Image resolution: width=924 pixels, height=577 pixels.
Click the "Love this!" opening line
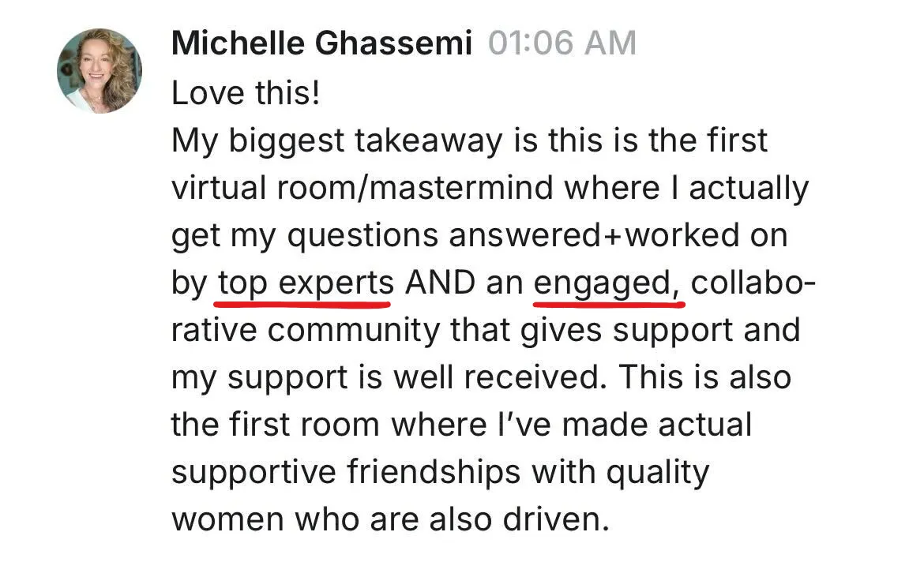coord(246,93)
